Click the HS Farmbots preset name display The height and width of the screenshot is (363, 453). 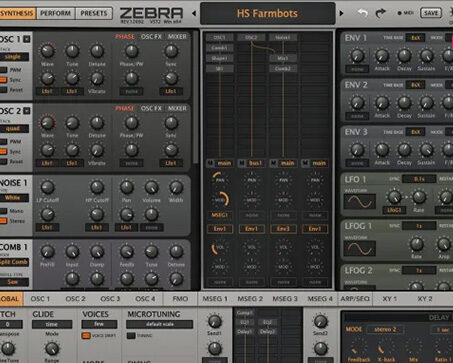267,13
